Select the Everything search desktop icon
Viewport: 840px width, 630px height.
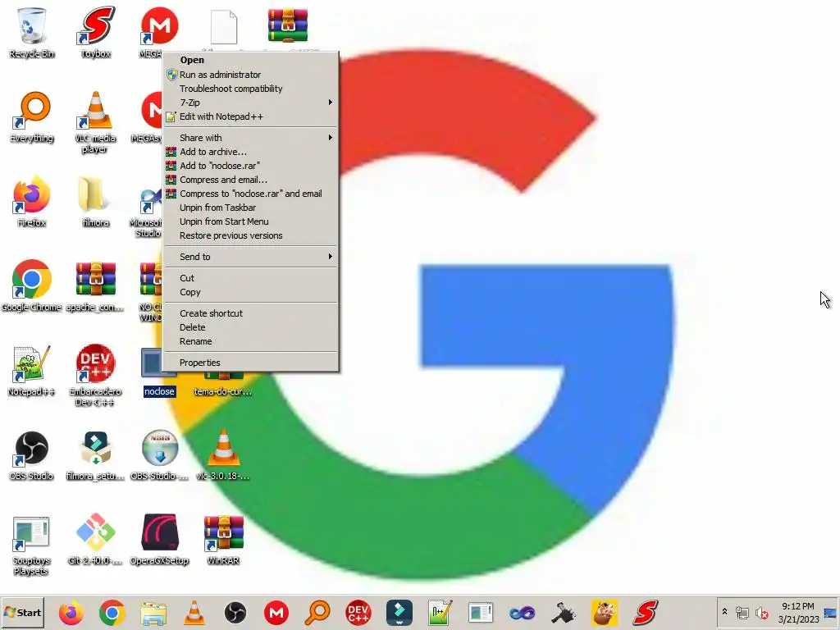(x=32, y=116)
